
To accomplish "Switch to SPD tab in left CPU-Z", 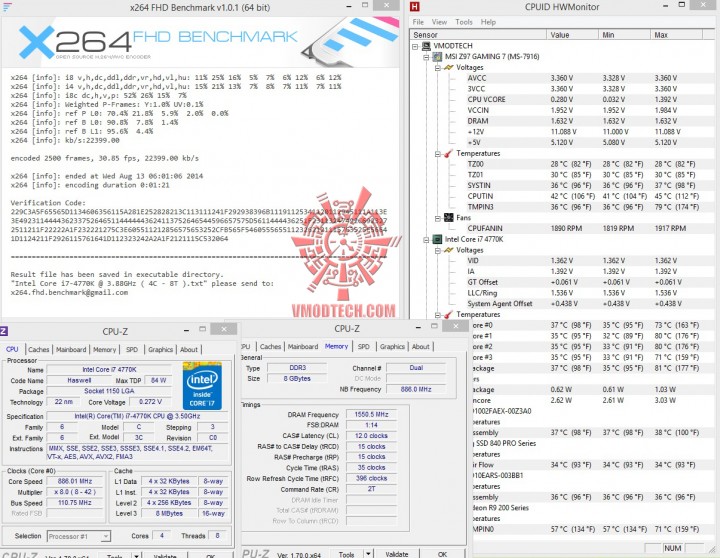I will click(132, 349).
